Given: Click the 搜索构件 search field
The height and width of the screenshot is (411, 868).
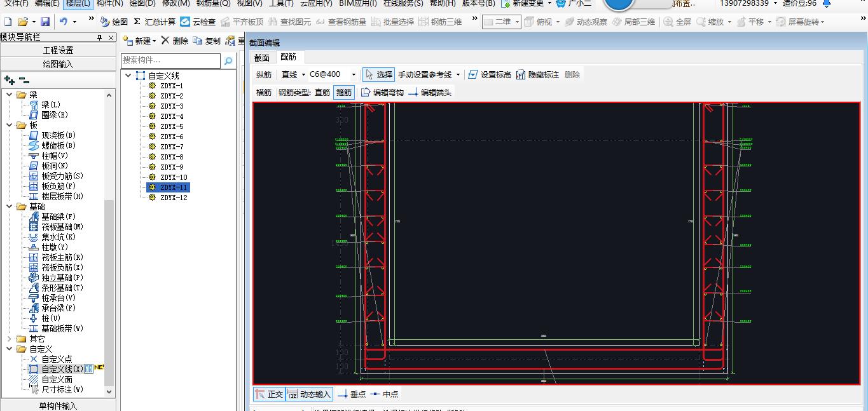Looking at the screenshot, I should click(171, 60).
